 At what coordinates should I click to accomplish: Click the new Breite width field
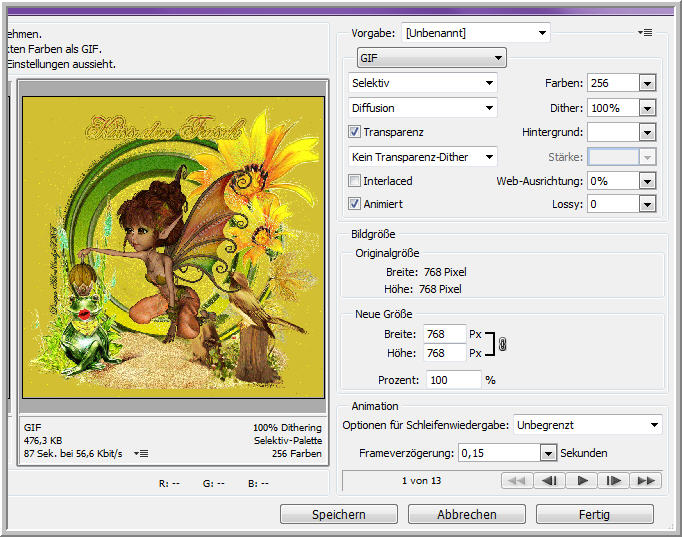pos(445,334)
